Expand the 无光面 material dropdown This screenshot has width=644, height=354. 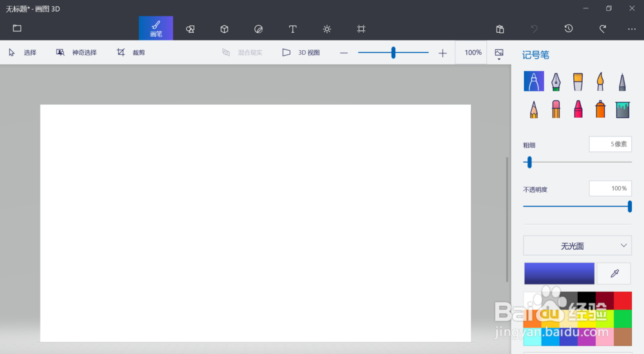[577, 246]
